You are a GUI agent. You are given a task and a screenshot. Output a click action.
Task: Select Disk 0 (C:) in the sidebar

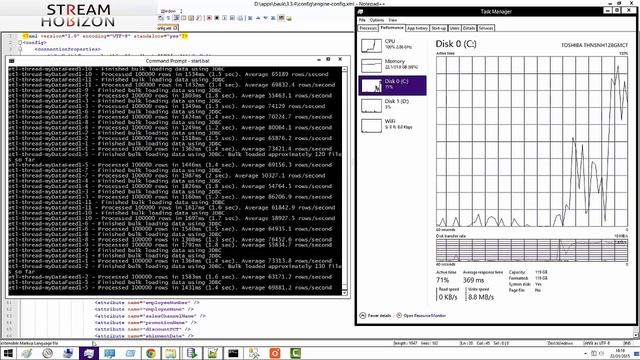392,85
